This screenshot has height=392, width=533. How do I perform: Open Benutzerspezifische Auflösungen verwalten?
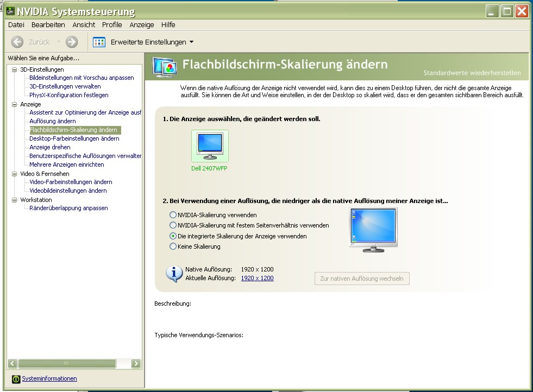click(85, 156)
